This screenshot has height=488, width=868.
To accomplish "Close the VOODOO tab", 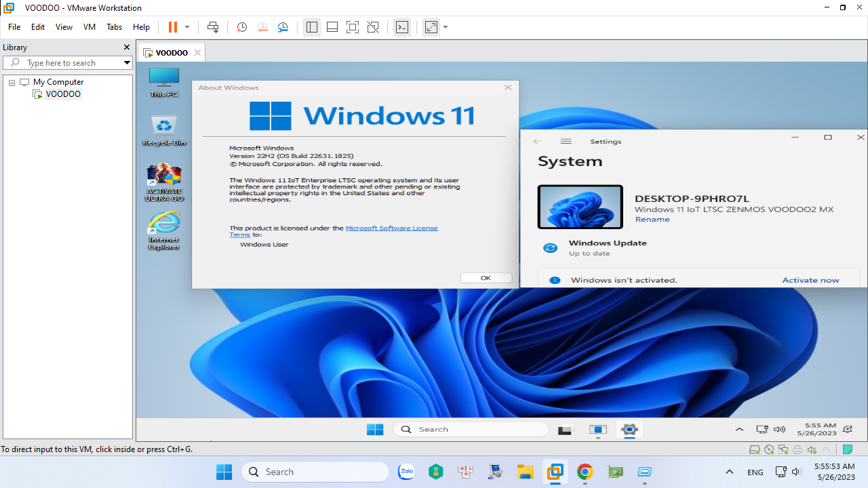I will pos(197,52).
